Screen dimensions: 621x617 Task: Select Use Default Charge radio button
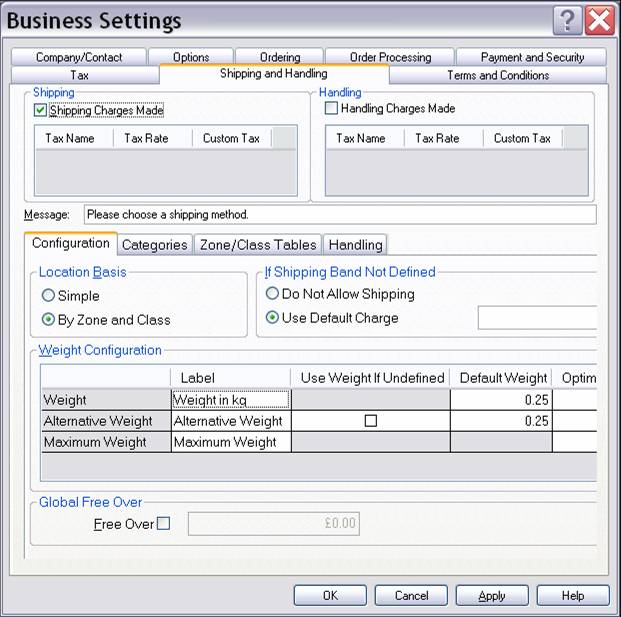[x=273, y=318]
